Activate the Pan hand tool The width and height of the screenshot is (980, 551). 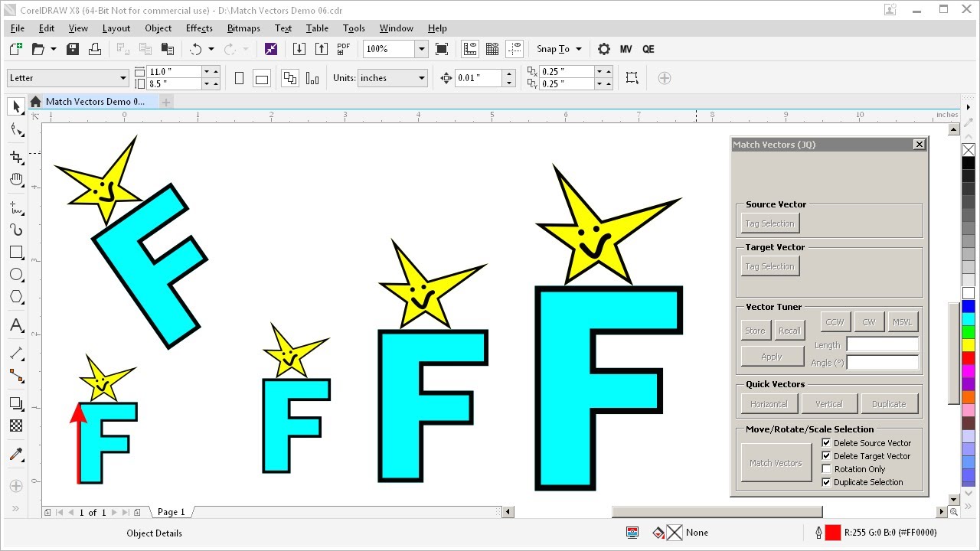(16, 180)
